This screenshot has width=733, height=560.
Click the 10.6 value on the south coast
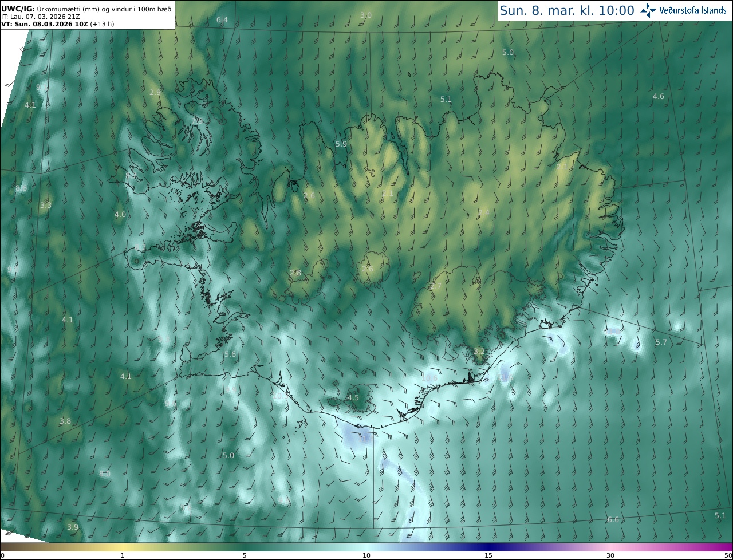(429, 378)
